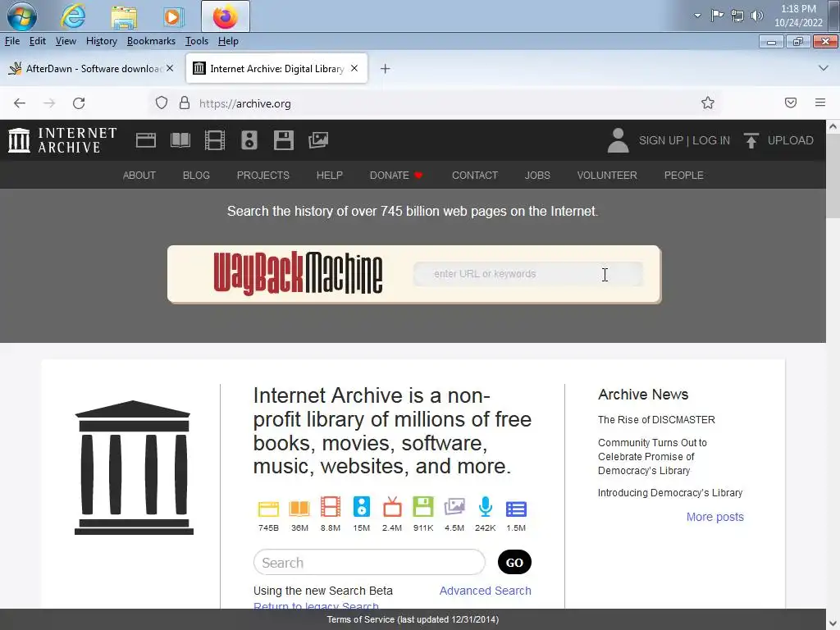Screen dimensions: 840x630
Task: Switch to the AfterDawn tab
Action: 92,69
